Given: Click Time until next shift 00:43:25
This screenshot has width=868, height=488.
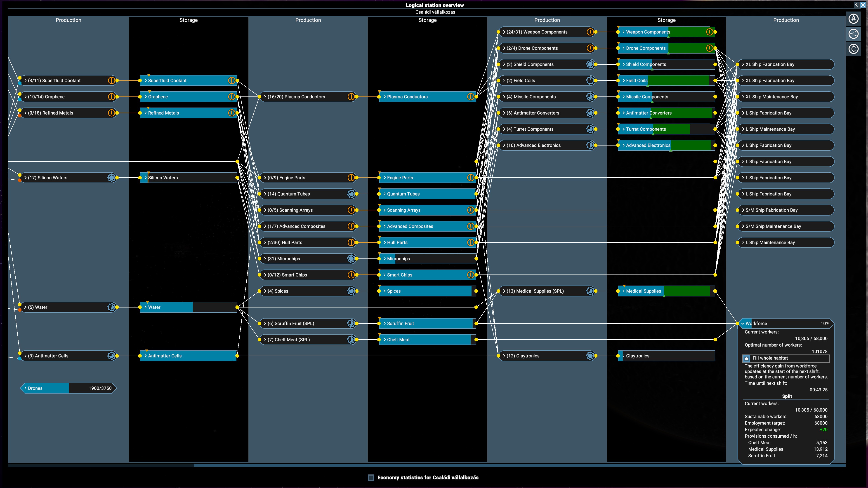Looking at the screenshot, I should click(x=818, y=390).
